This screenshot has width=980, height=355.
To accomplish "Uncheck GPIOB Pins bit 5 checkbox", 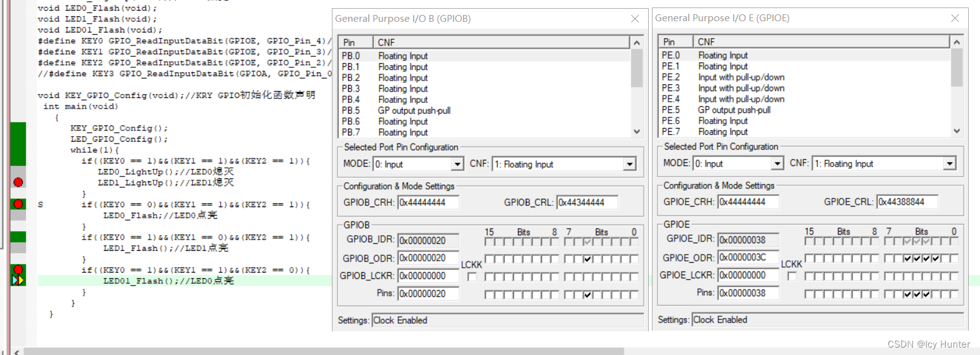I will click(588, 294).
